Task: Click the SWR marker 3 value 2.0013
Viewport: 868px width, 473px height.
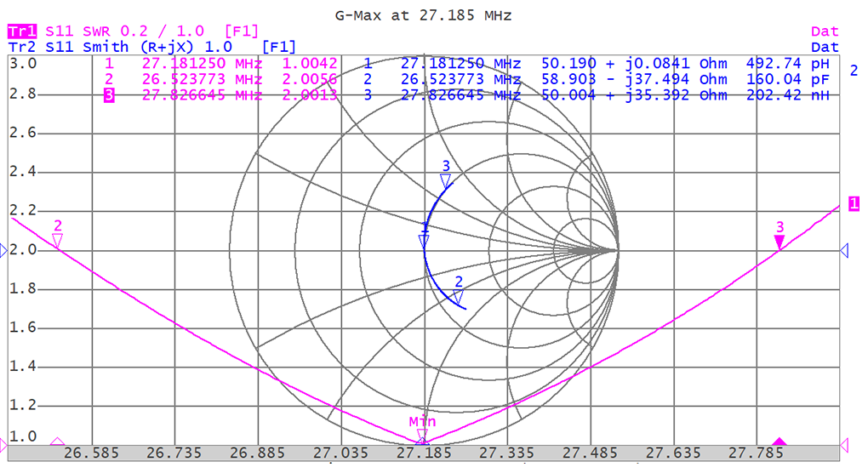Action: [x=310, y=95]
